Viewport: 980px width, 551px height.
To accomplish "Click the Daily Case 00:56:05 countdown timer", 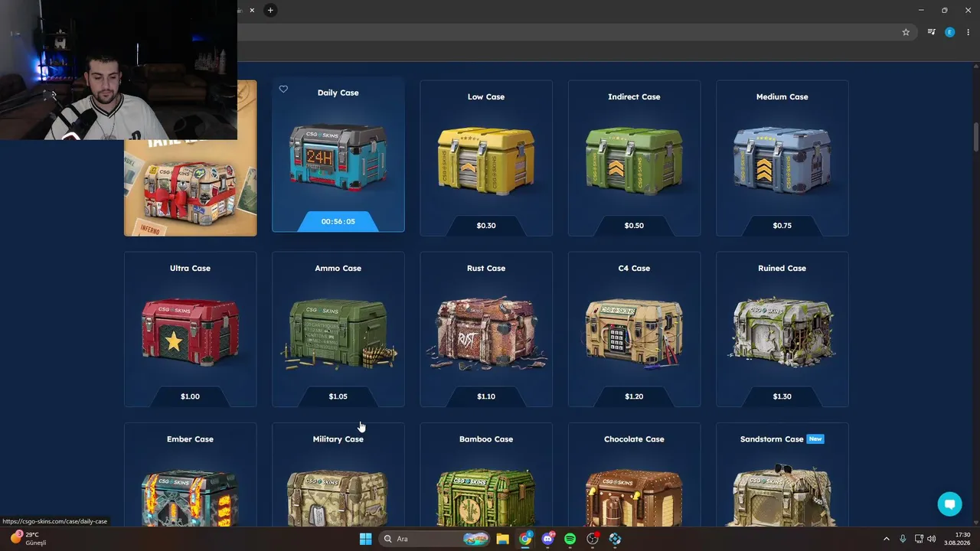I will [x=338, y=222].
